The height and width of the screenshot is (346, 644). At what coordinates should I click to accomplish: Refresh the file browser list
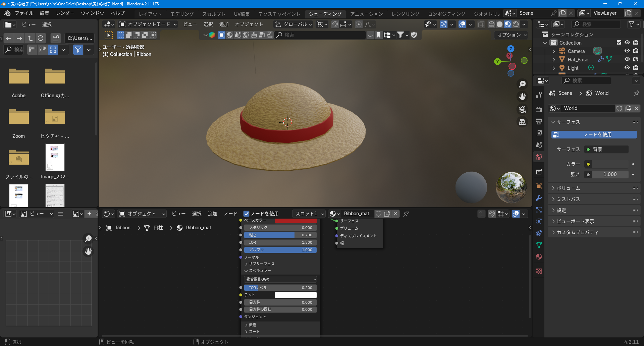click(x=41, y=38)
